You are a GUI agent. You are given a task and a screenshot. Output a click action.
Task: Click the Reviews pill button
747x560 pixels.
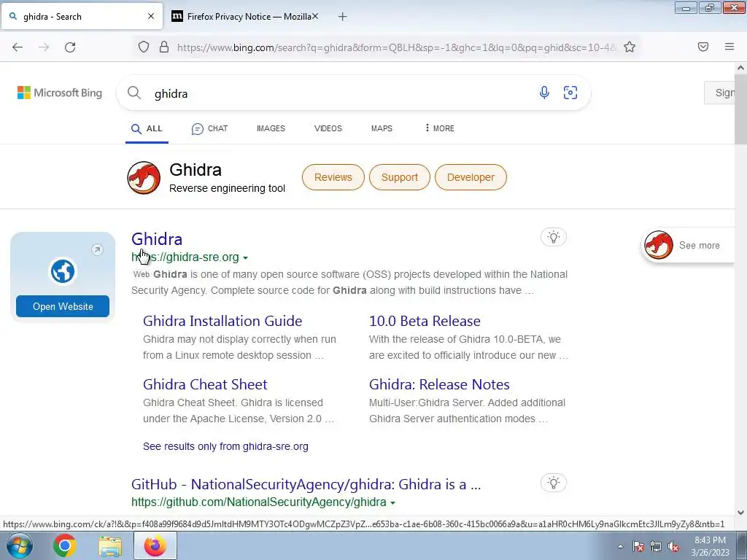(x=333, y=177)
